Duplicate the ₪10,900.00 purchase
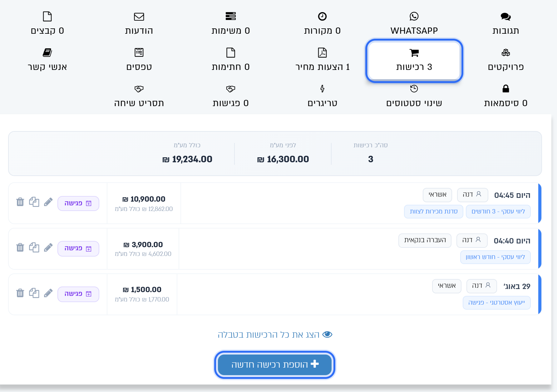This screenshot has width=557, height=392. 34,202
